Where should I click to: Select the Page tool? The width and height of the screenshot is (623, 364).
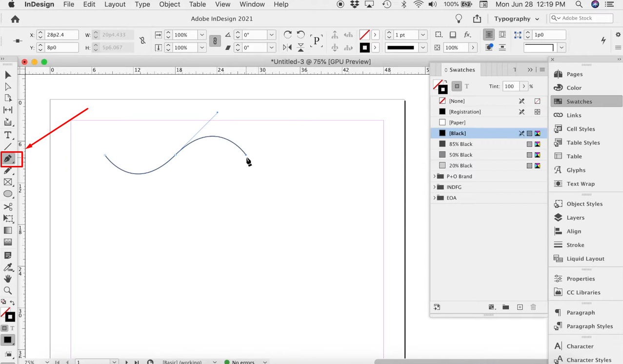tap(8, 98)
